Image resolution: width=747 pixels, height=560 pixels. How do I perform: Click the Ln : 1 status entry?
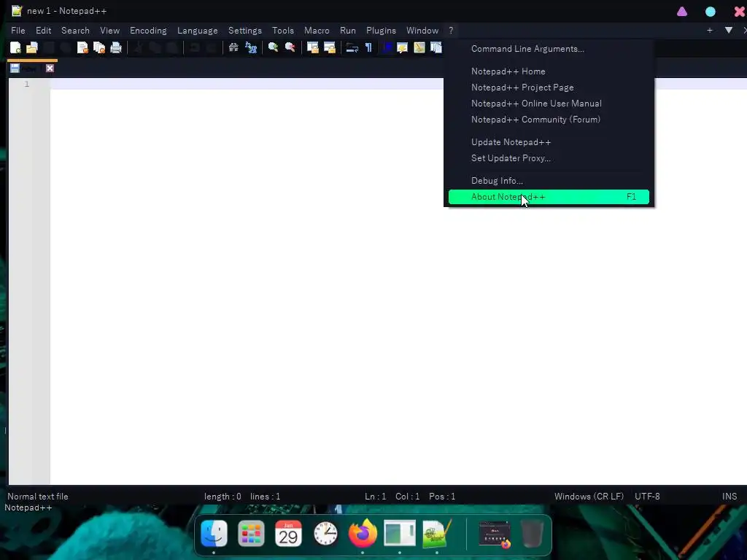click(376, 496)
